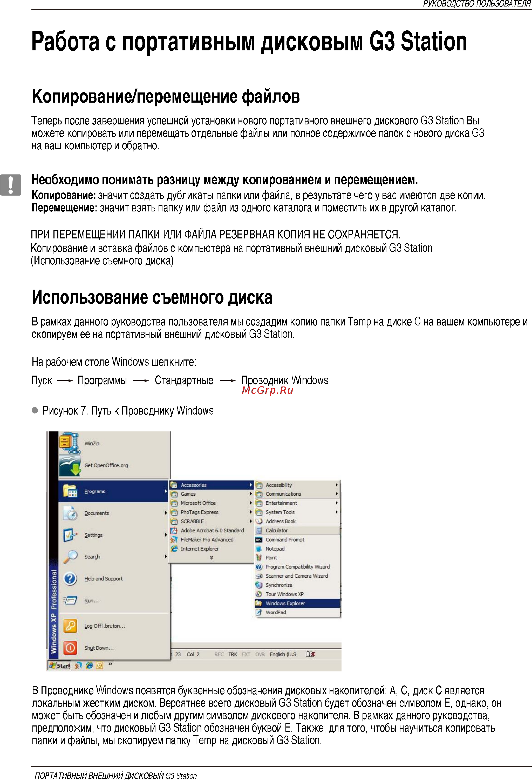Screen dimensions: 532x780
Task: Expand quick launch overflow chevron
Action: 110,664
